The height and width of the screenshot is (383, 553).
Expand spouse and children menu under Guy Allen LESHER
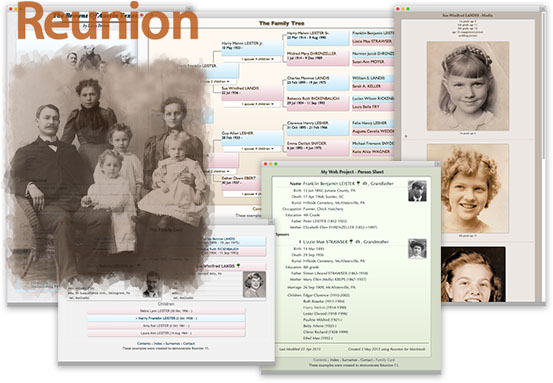253,149
